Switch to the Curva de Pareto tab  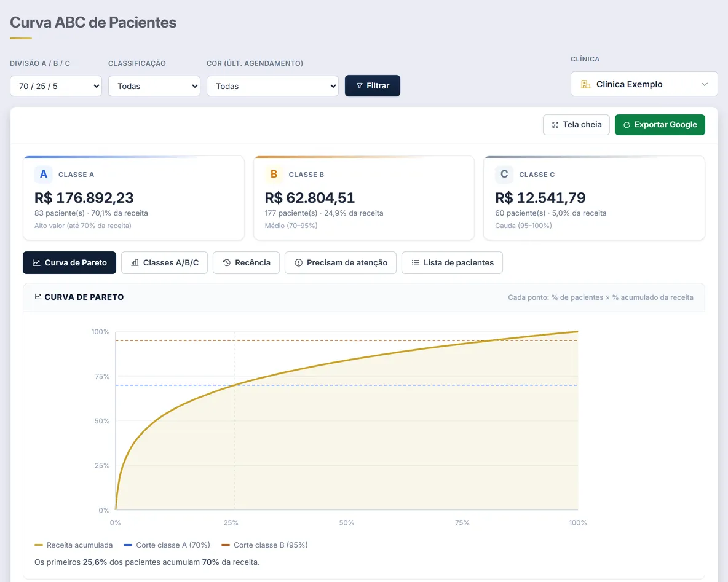pyautogui.click(x=69, y=262)
